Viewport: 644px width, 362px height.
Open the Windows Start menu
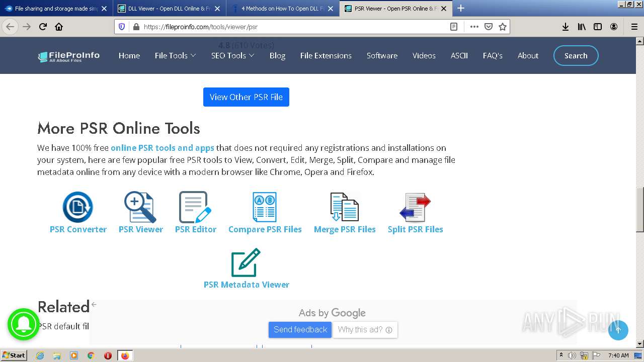[x=14, y=355]
